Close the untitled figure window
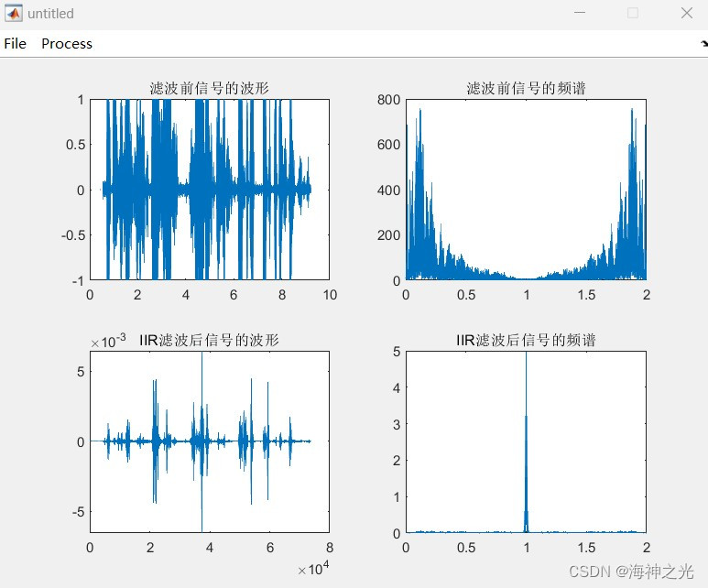The image size is (708, 588). point(687,13)
